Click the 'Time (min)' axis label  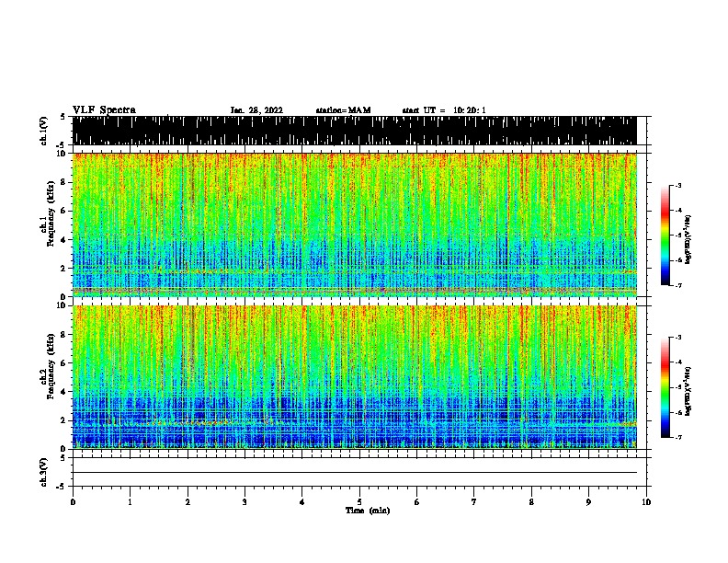(368, 511)
